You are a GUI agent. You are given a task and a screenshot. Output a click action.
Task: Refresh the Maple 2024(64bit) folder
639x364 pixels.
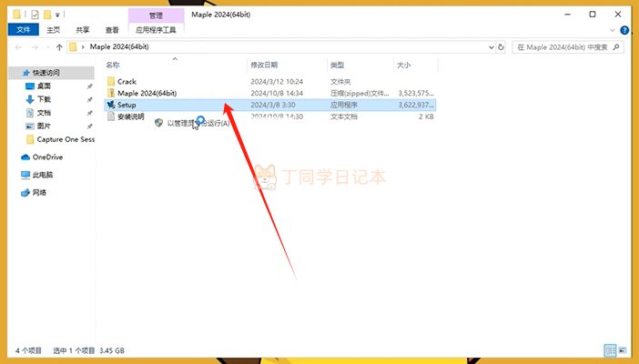tap(501, 47)
